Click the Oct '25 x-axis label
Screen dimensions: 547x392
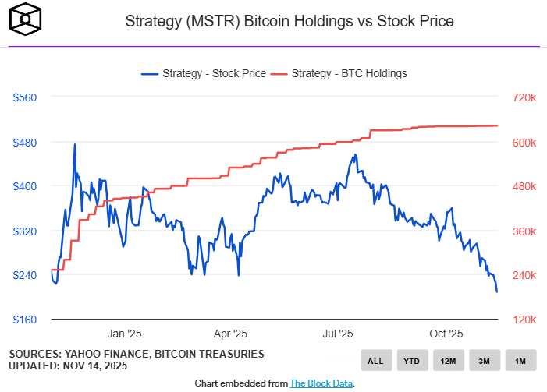pyautogui.click(x=446, y=334)
